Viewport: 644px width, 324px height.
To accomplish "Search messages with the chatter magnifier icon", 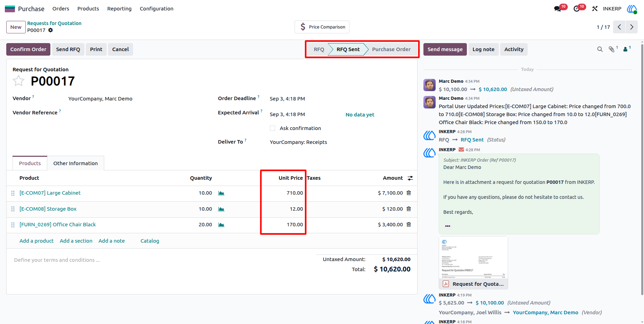I will tap(600, 49).
